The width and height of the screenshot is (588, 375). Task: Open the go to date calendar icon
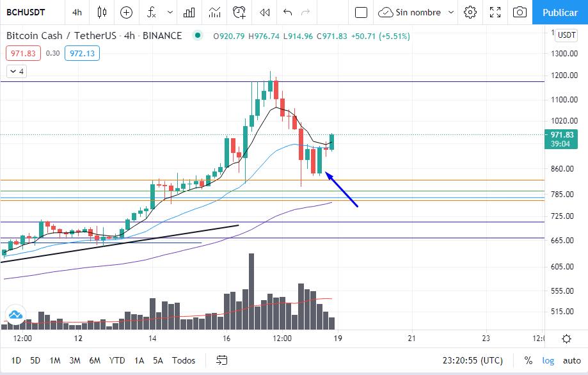coord(221,360)
